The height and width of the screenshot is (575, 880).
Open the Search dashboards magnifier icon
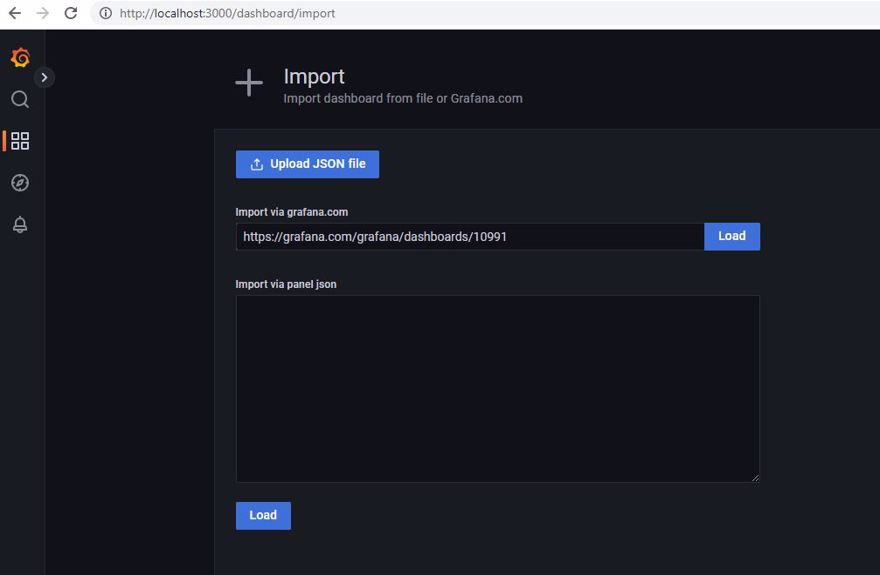(x=20, y=99)
